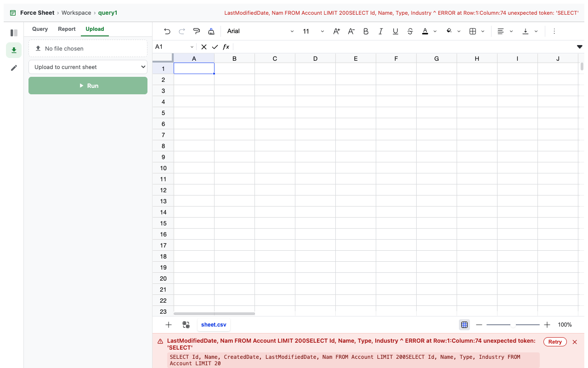Select column H header
This screenshot has height=368, width=588.
[x=477, y=58]
